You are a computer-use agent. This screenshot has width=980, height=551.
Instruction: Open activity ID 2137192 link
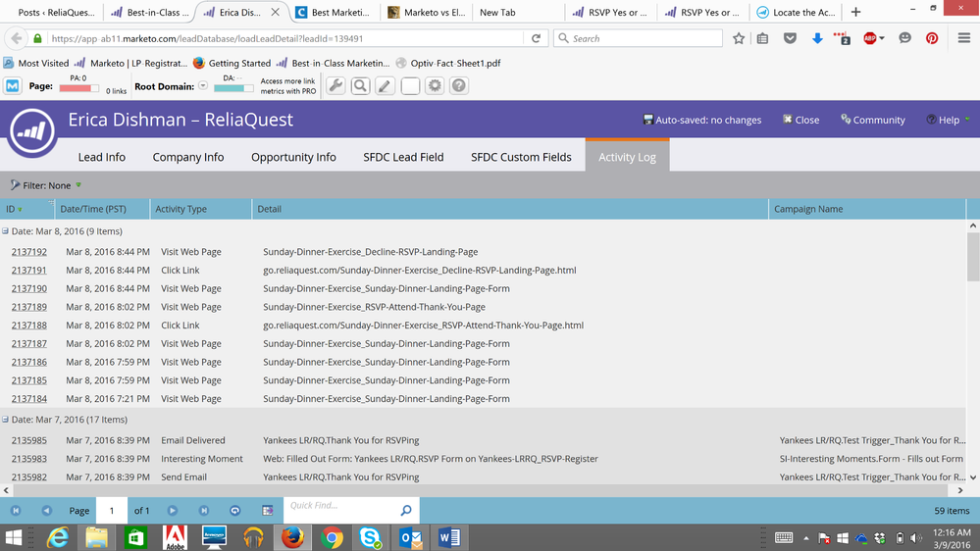point(28,252)
